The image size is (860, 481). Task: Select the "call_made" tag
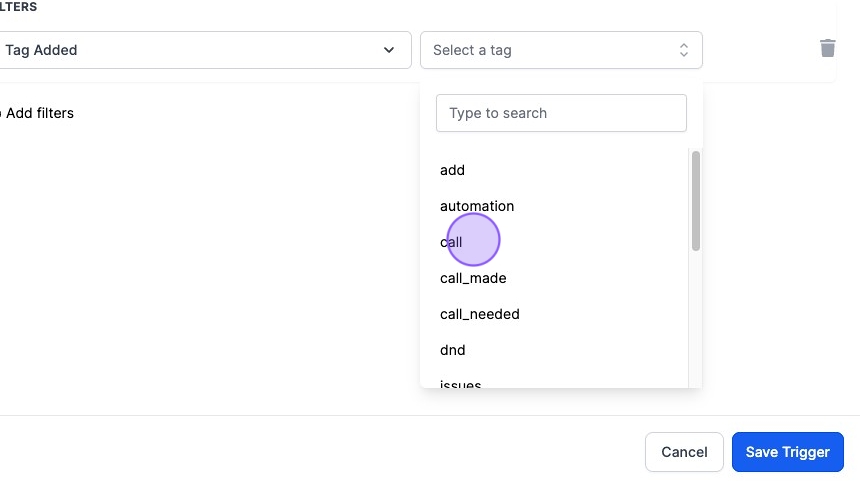click(x=473, y=278)
